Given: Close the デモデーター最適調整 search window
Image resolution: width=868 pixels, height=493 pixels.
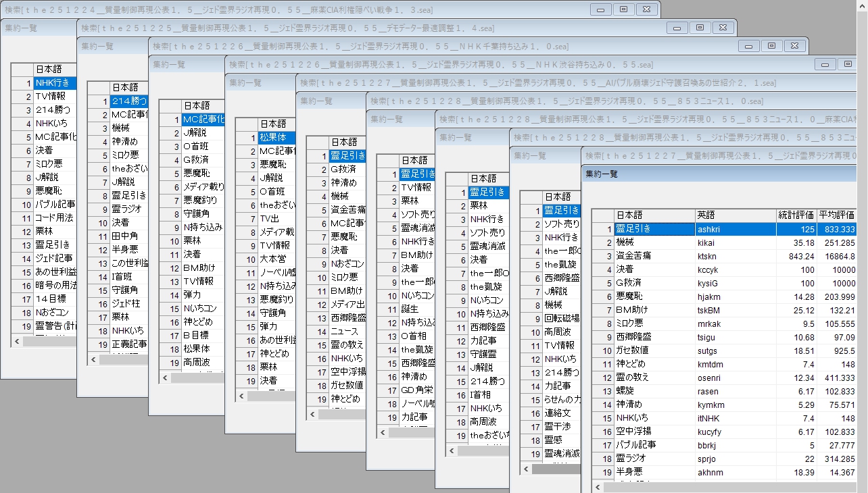Looking at the screenshot, I should (723, 28).
